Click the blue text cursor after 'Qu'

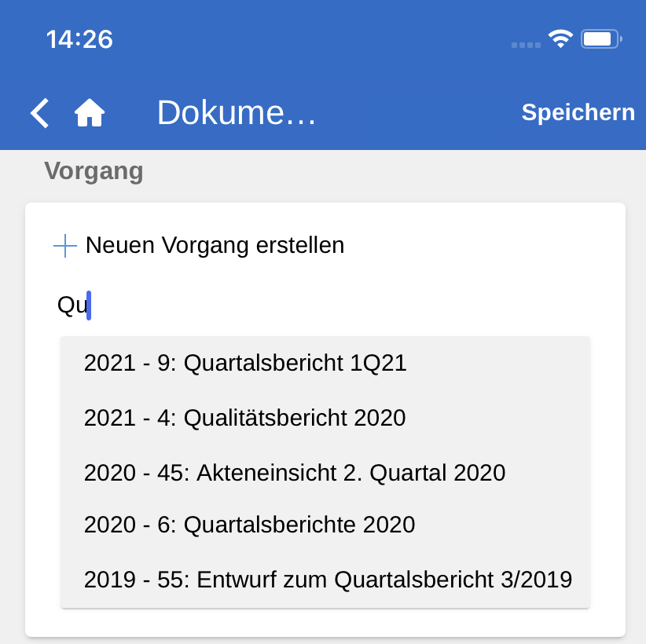(89, 305)
